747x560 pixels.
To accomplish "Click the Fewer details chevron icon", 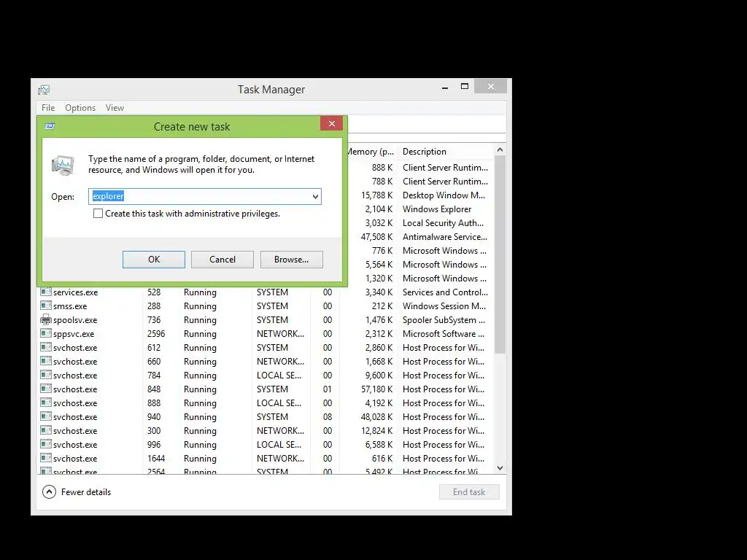I will 49,492.
